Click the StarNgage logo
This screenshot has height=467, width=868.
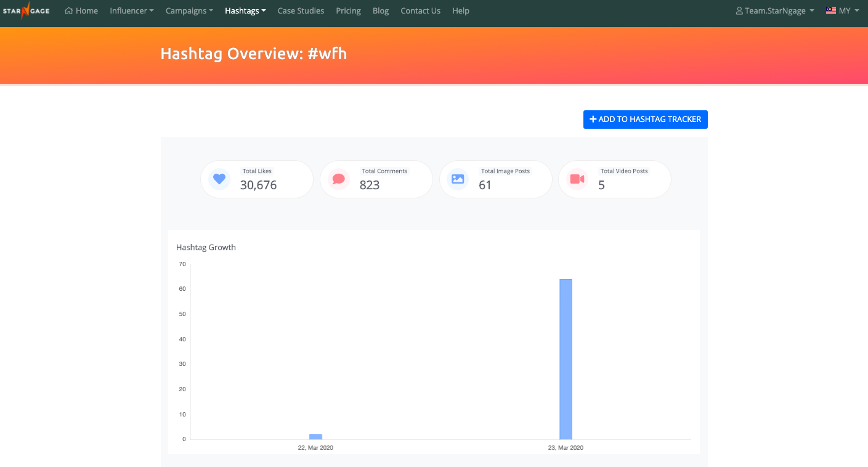pyautogui.click(x=26, y=10)
